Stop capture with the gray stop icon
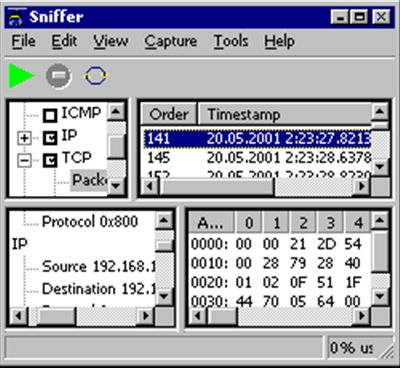This screenshot has width=400, height=368. [x=59, y=76]
